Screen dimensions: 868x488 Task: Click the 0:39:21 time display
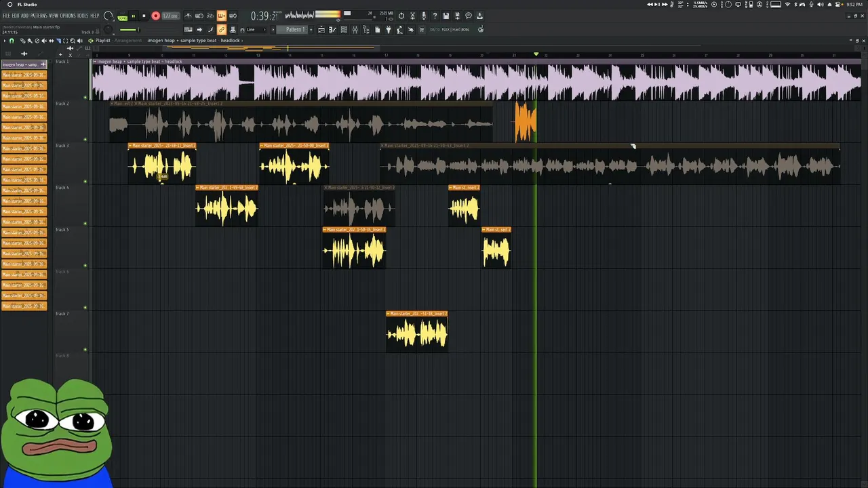pyautogui.click(x=265, y=16)
